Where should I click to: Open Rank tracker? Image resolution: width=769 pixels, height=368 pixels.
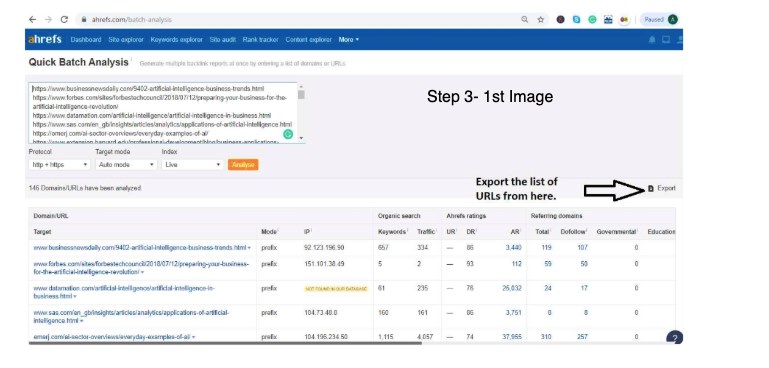[x=260, y=40]
